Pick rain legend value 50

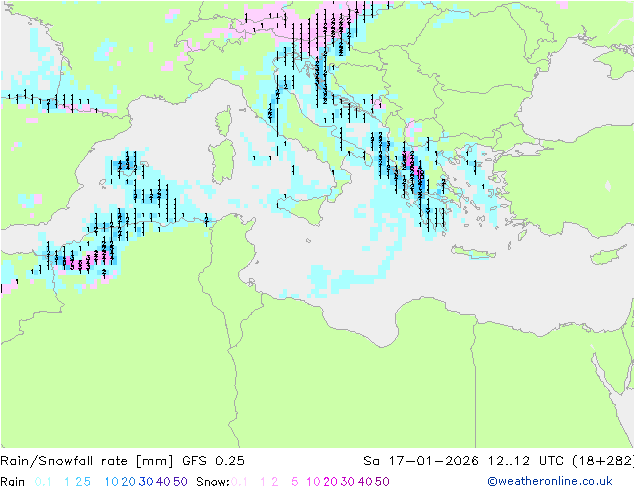tap(180, 482)
